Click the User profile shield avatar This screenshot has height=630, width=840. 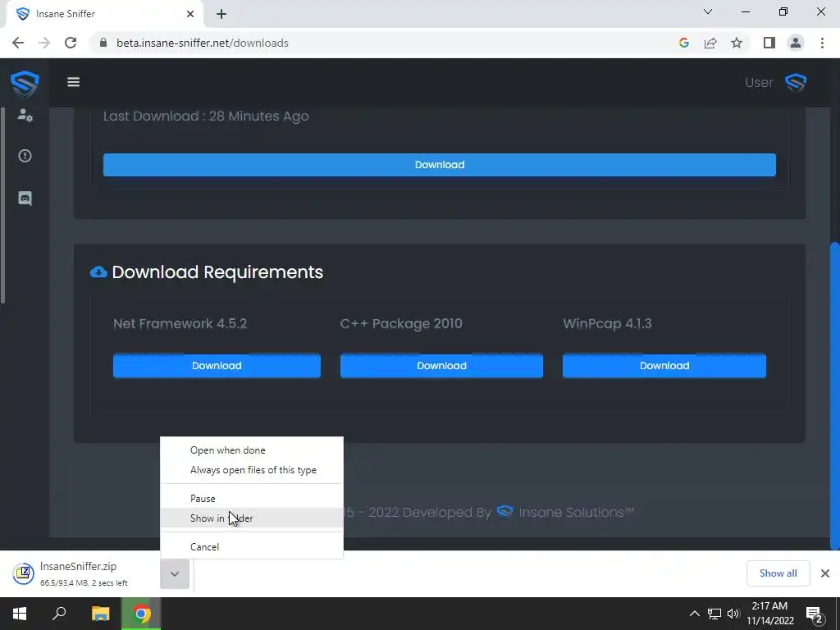tap(796, 83)
